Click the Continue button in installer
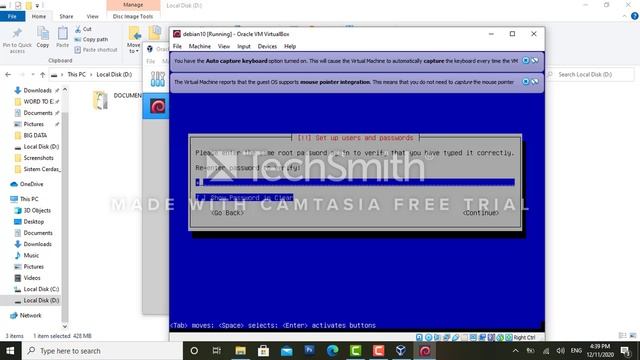 pyautogui.click(x=480, y=213)
